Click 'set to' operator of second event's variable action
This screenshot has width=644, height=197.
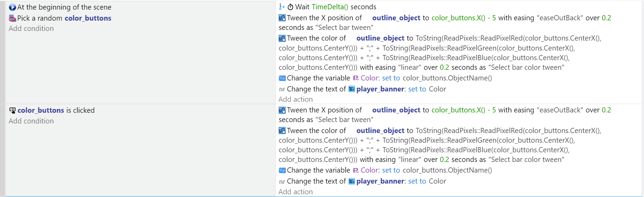391,170
